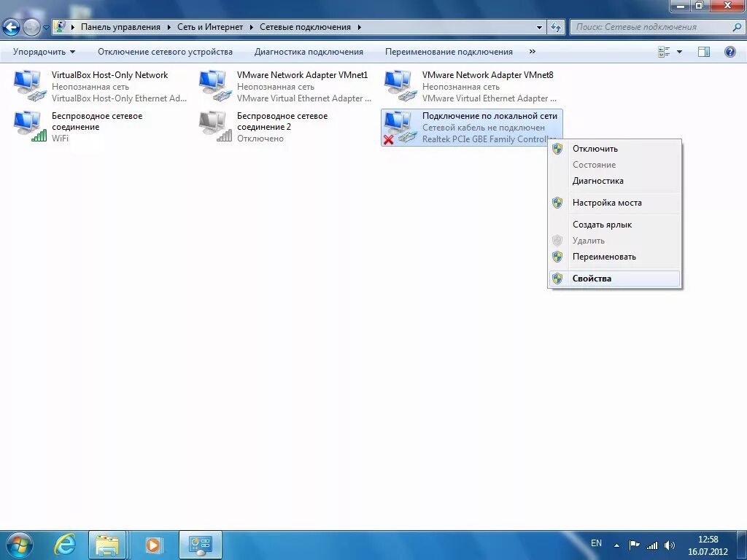
Task: Expand the change view options arrow
Action: pos(679,52)
